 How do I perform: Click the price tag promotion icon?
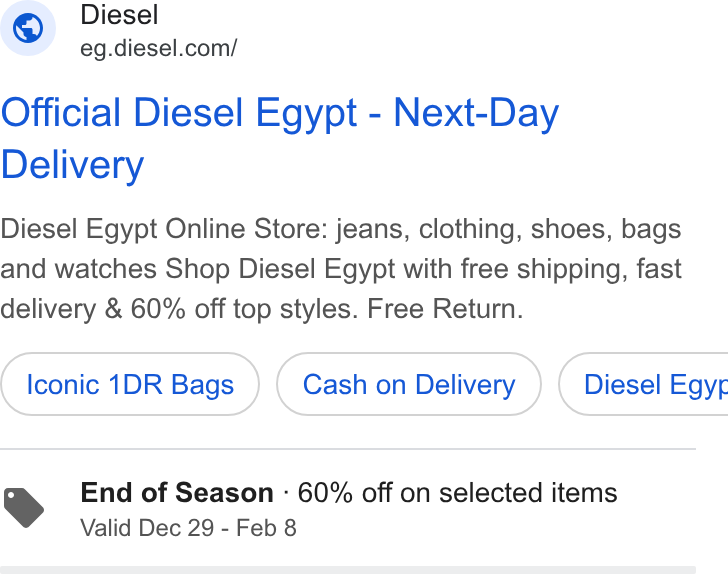(x=24, y=508)
